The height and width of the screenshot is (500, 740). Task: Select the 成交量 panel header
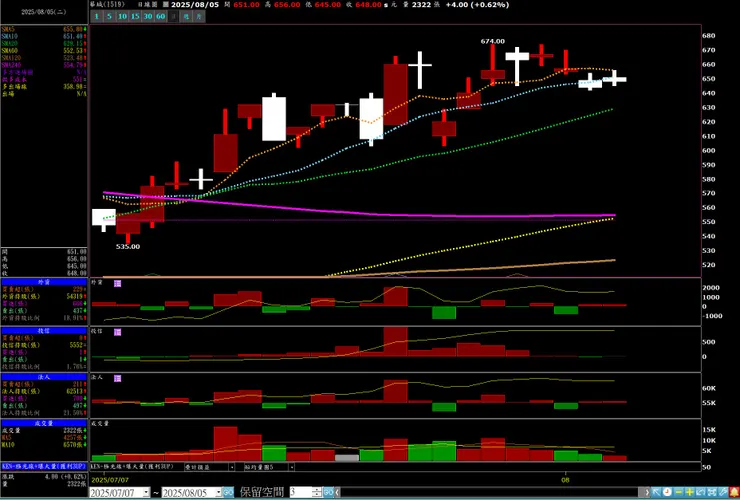point(44,424)
